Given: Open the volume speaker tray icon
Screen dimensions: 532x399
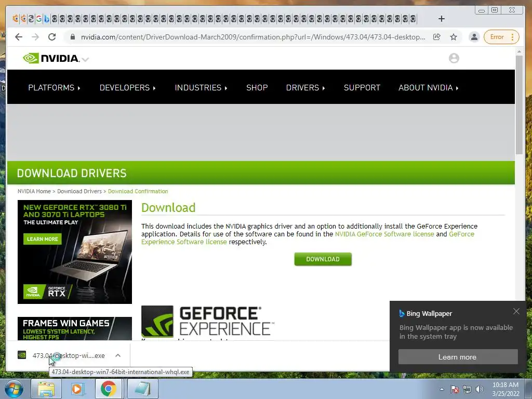Looking at the screenshot, I should pyautogui.click(x=479, y=389).
